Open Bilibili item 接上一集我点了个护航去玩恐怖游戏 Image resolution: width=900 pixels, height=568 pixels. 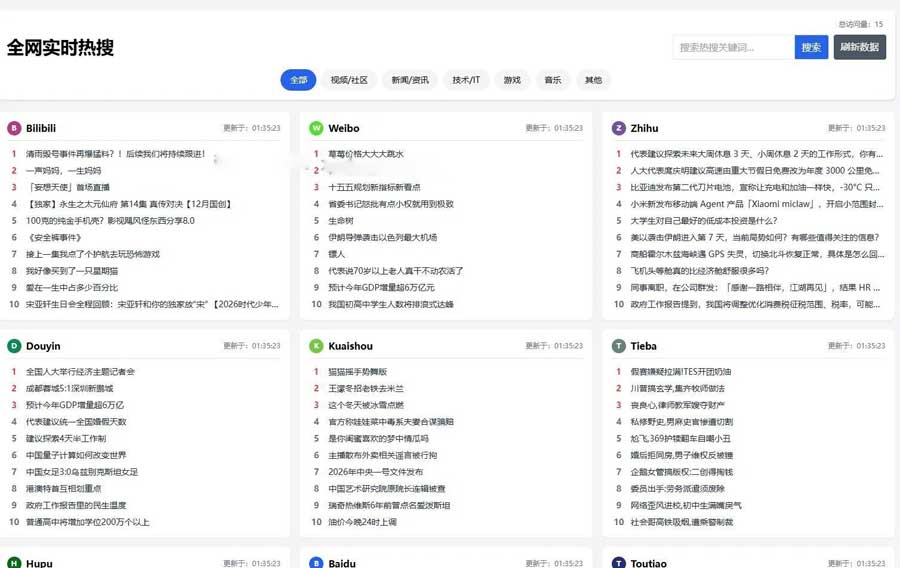(93, 254)
